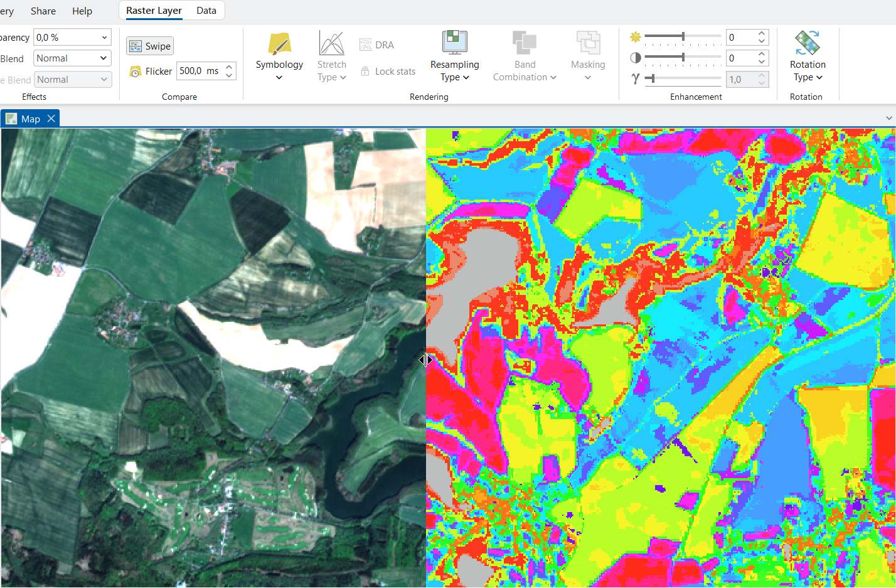Increment the brightness value spinner
The height and width of the screenshot is (588, 896).
click(762, 34)
